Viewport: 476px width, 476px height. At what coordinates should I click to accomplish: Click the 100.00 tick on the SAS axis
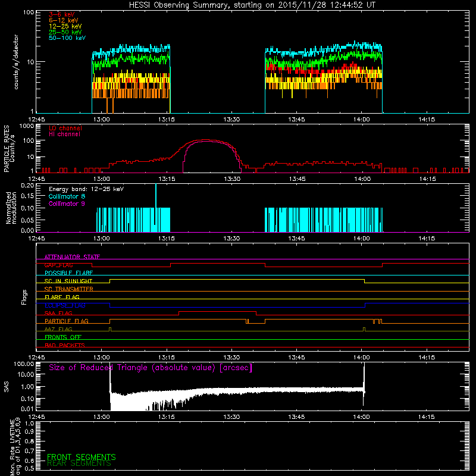tap(24, 364)
